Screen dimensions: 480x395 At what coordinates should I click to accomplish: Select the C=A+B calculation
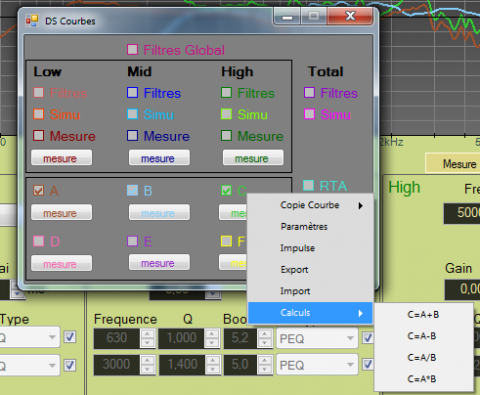pyautogui.click(x=423, y=315)
